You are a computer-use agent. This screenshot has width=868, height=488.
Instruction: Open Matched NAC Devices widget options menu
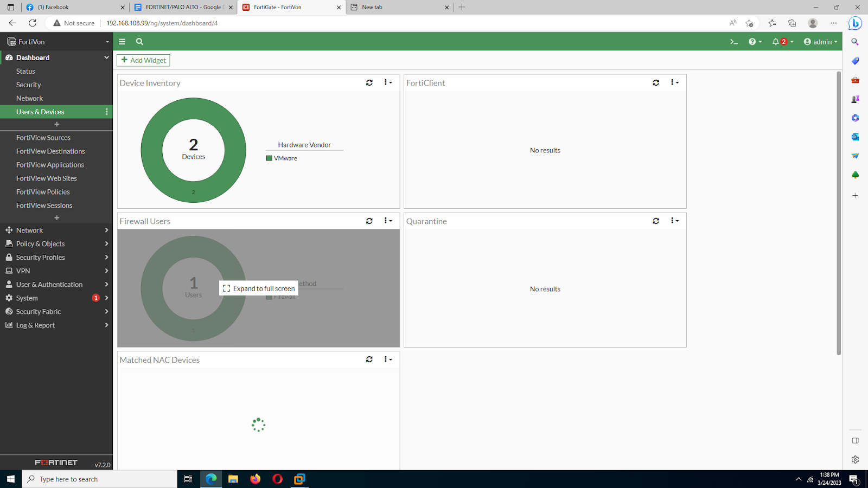(x=388, y=359)
